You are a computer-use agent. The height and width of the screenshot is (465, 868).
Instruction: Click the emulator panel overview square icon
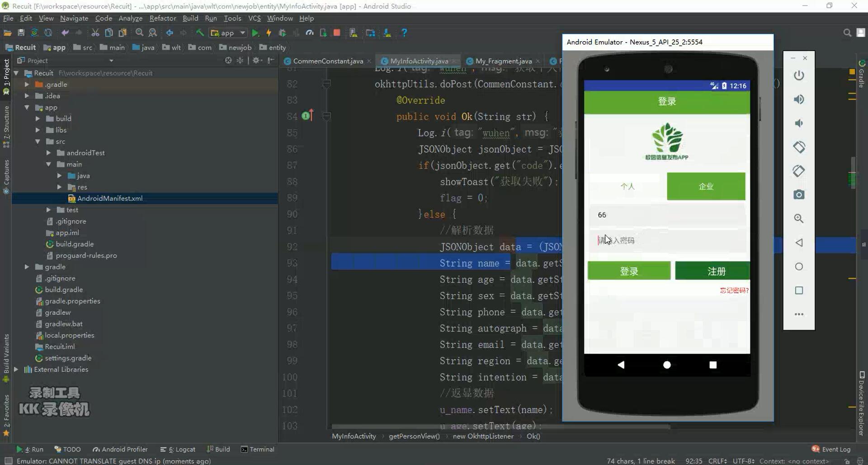click(x=799, y=290)
